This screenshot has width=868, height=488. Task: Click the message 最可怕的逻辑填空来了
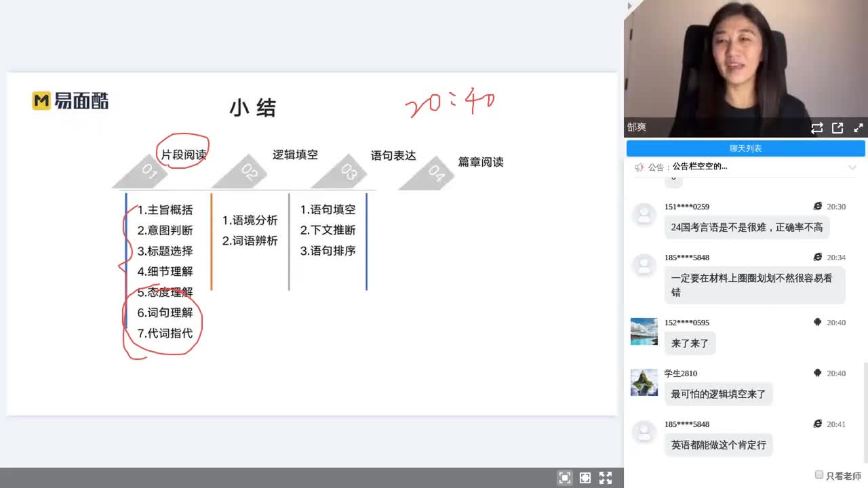pos(718,394)
